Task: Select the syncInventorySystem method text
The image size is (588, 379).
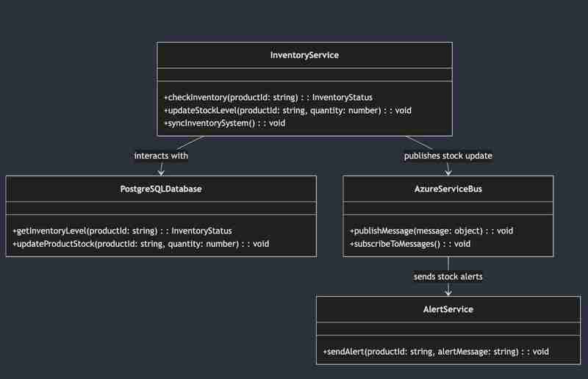Action: point(224,123)
